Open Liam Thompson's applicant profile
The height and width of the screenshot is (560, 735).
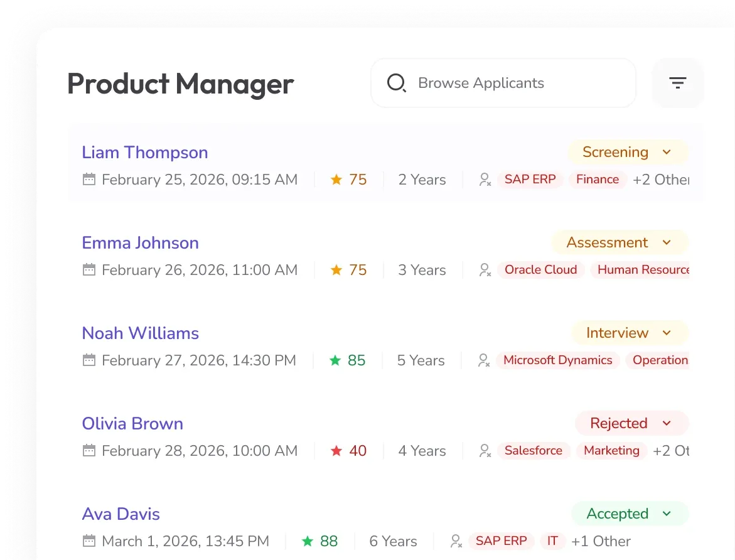(145, 153)
